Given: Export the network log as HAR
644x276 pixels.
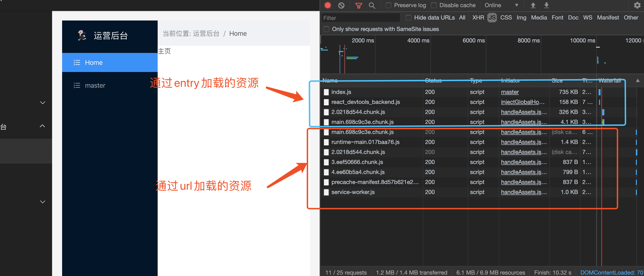Looking at the screenshot, I should click(x=547, y=5).
